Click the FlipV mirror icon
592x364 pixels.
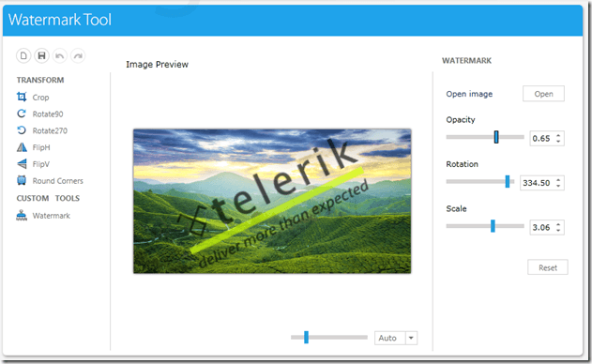point(22,164)
